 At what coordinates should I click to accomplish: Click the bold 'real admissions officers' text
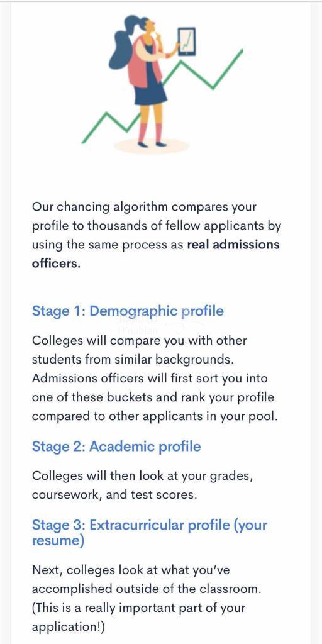tap(156, 254)
